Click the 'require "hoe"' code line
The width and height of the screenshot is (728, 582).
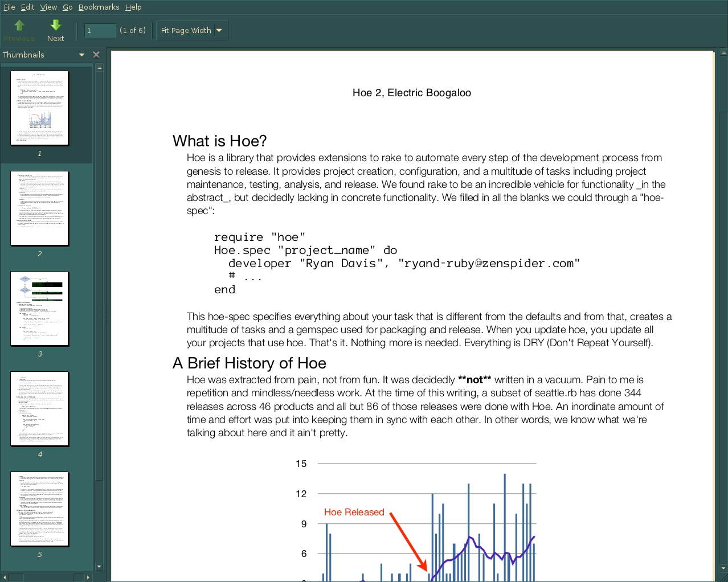point(260,237)
